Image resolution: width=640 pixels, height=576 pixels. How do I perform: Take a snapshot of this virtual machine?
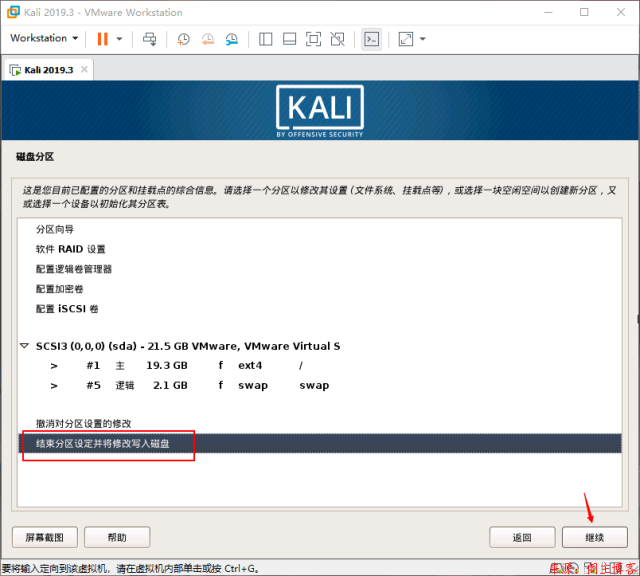coord(183,39)
